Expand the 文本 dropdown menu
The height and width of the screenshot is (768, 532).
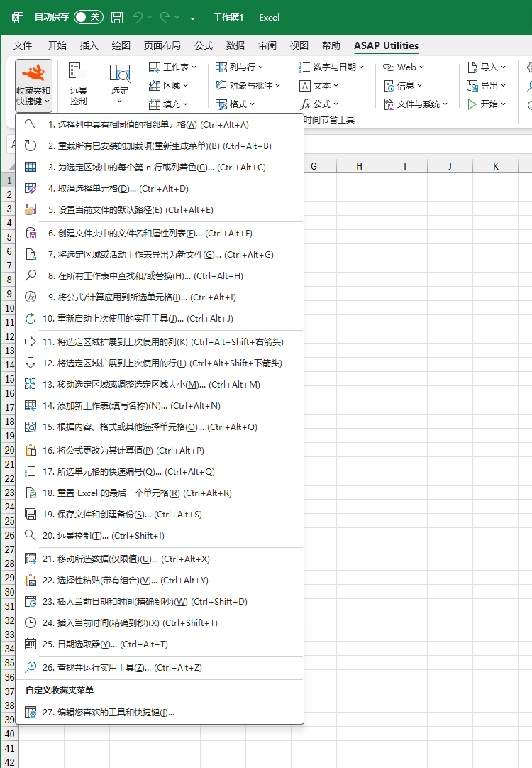tap(318, 86)
